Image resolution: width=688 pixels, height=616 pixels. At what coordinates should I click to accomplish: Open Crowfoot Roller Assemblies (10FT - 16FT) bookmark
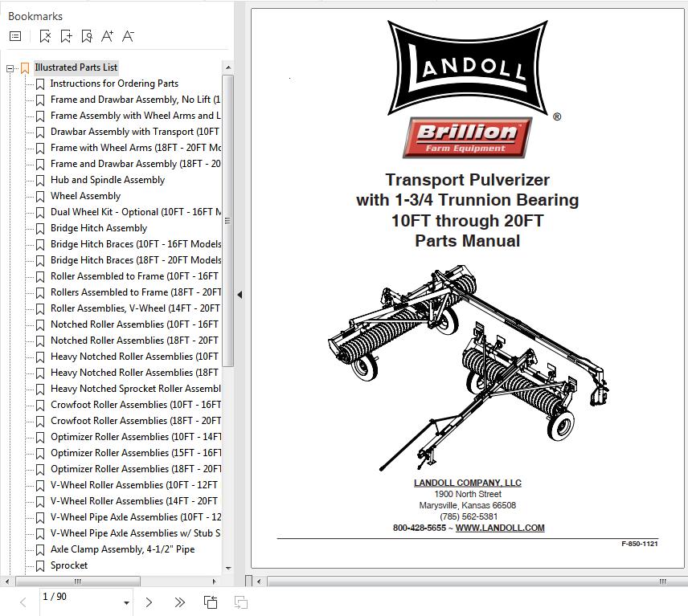click(x=135, y=405)
